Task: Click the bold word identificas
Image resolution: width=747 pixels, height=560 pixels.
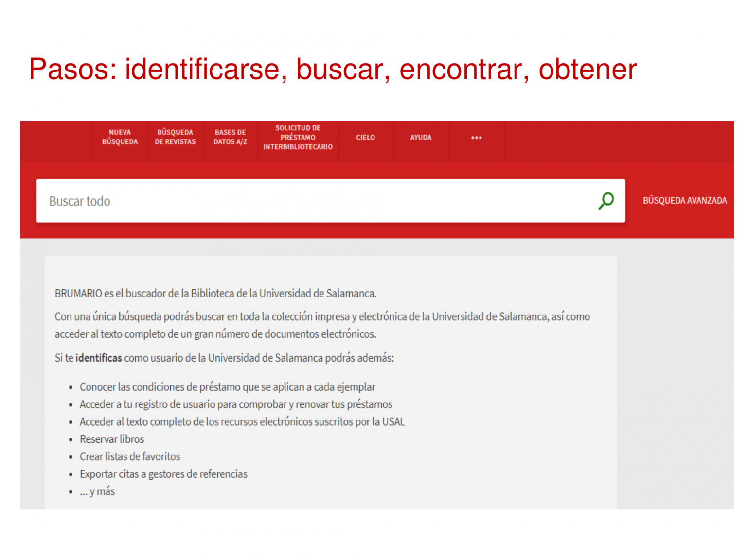Action: [x=99, y=358]
